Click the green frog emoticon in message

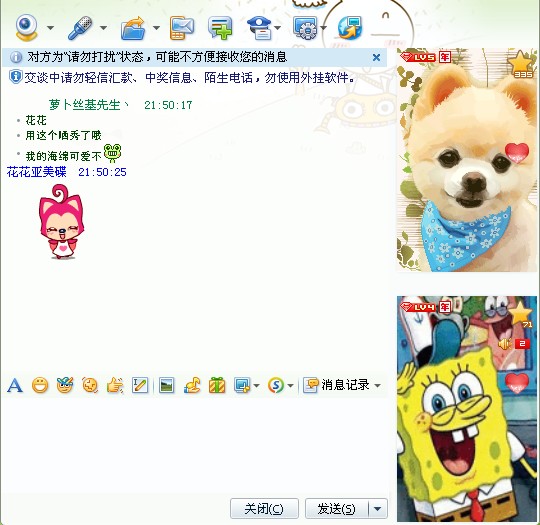click(x=113, y=153)
